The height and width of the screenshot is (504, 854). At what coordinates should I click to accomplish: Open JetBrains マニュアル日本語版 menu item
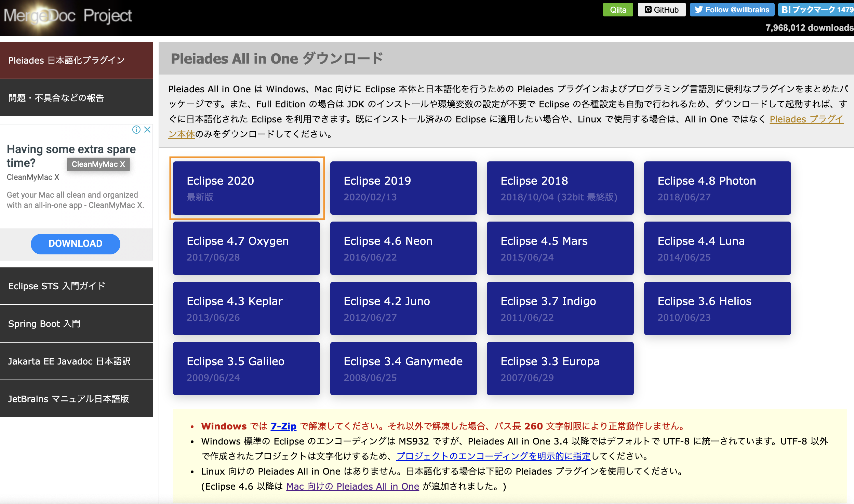pos(77,399)
